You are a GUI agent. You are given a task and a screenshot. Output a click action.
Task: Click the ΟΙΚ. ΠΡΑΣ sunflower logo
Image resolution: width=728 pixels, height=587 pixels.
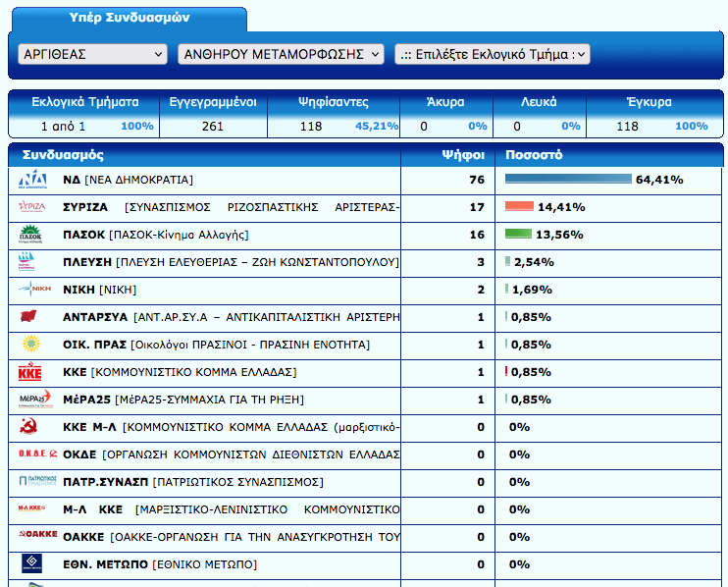(x=30, y=345)
